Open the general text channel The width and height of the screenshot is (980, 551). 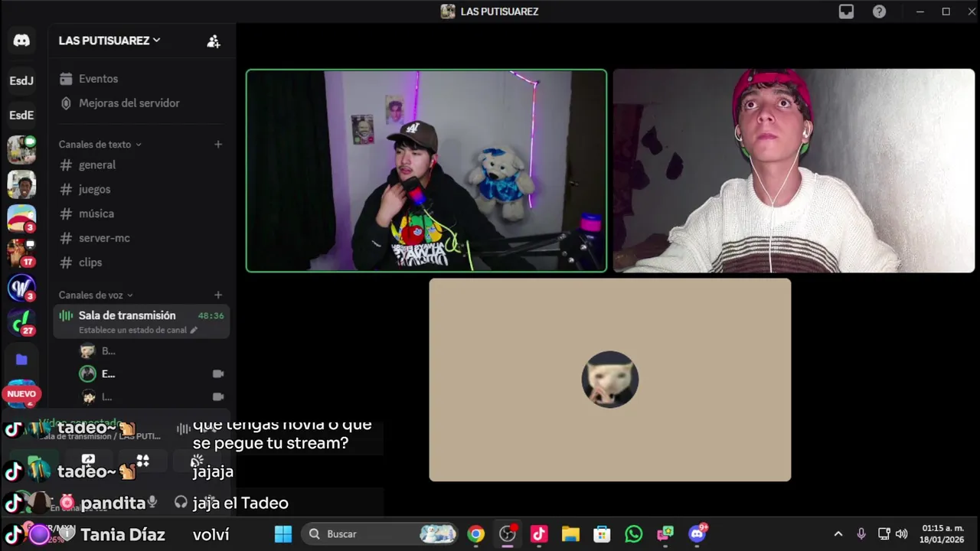click(142, 165)
